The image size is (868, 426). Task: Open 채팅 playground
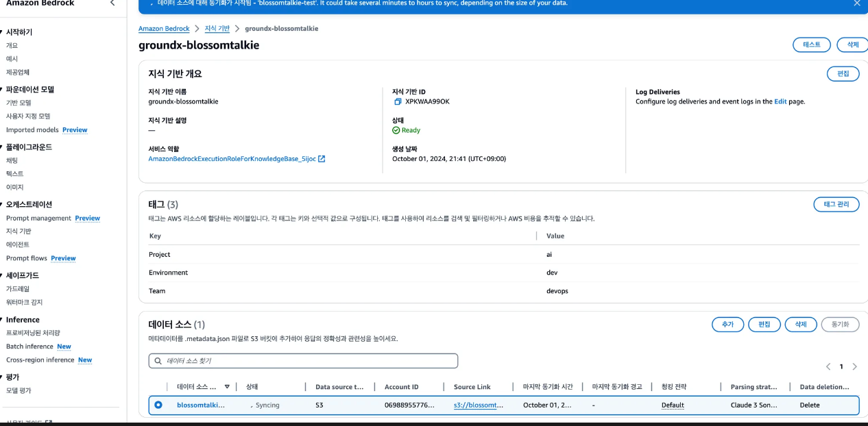(12, 160)
